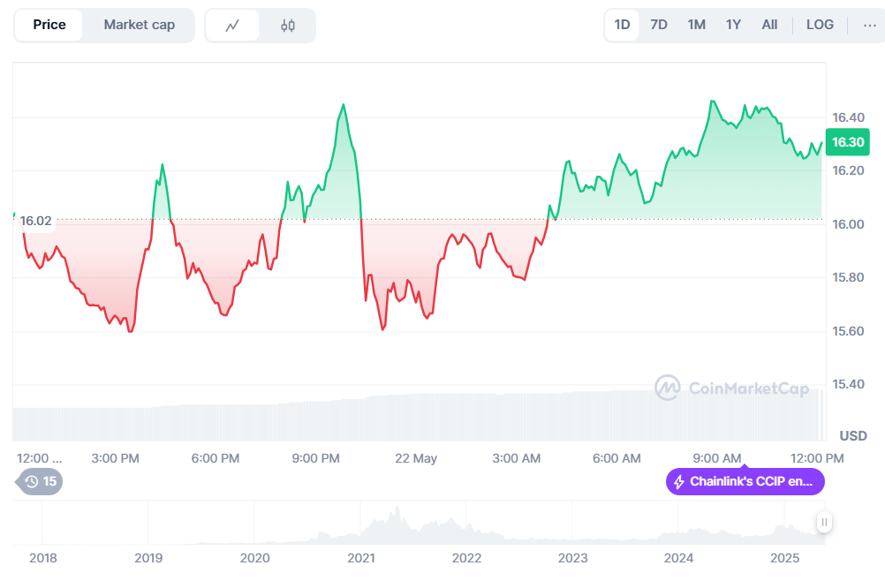Click the event marker dot above 9:00 AM
This screenshot has height=588, width=885.
(745, 468)
